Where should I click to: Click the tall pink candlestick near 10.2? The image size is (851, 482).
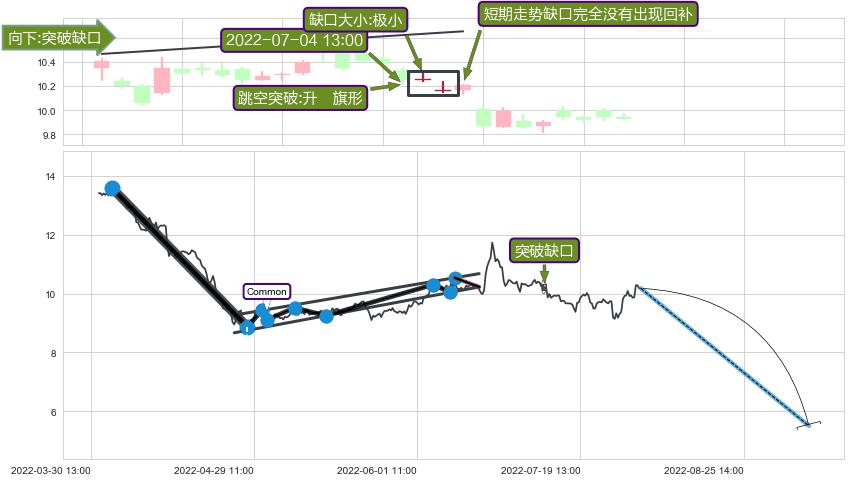[x=162, y=80]
